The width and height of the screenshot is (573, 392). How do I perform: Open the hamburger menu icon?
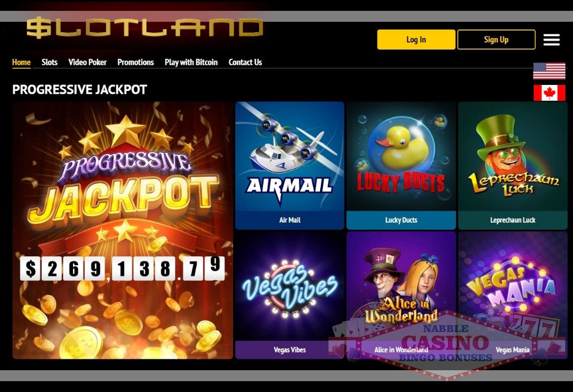[551, 39]
